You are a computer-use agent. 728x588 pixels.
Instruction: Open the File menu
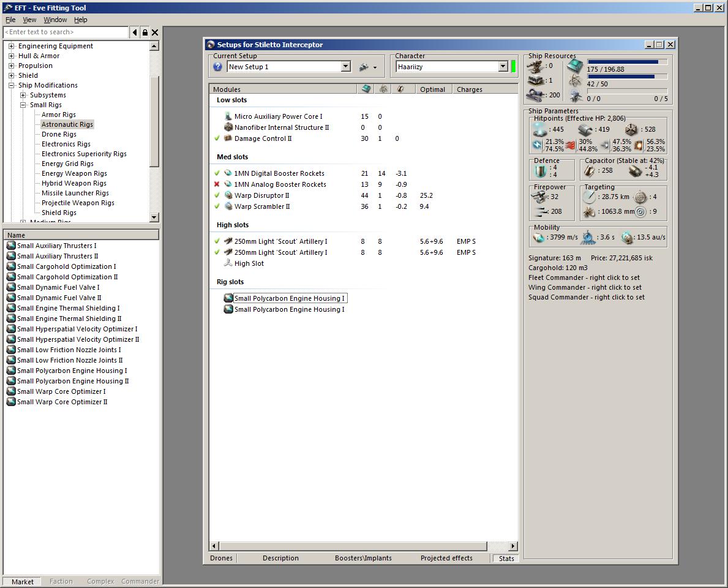pos(10,20)
